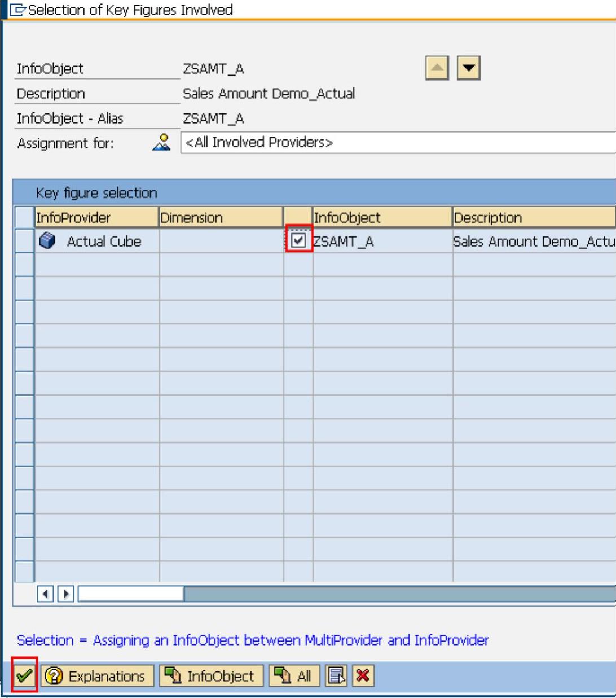Select the Actual Cube row via row selector

coord(24,242)
